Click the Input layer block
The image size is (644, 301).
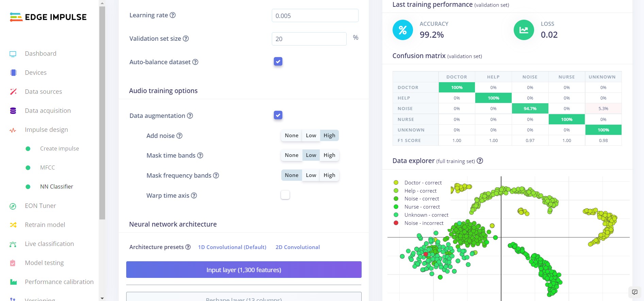click(x=244, y=270)
